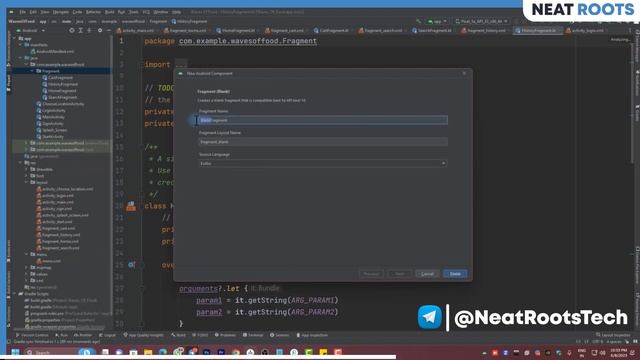The image size is (640, 360).
Task: Expand the values folder
Action: (27, 274)
